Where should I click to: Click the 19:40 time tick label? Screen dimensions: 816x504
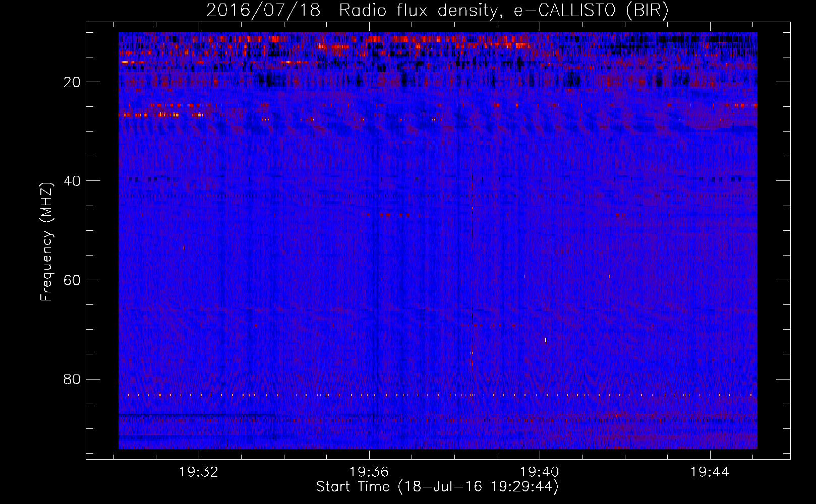540,472
